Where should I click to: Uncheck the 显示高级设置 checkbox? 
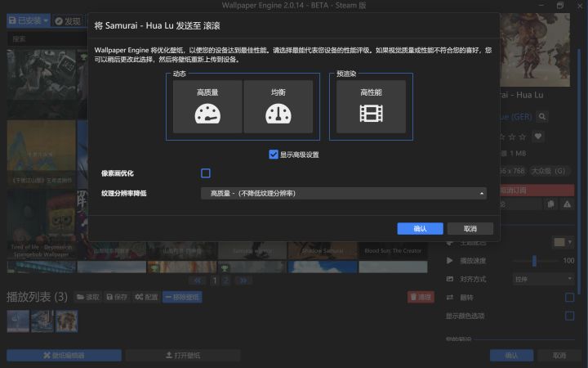pos(274,155)
